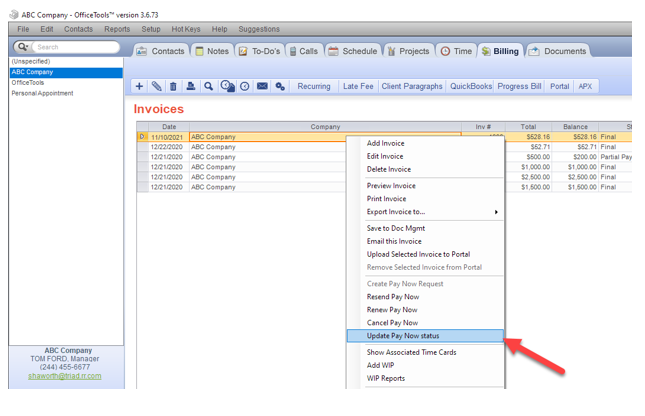
Task: Choose WIP Reports from context menu
Action: (x=425, y=379)
